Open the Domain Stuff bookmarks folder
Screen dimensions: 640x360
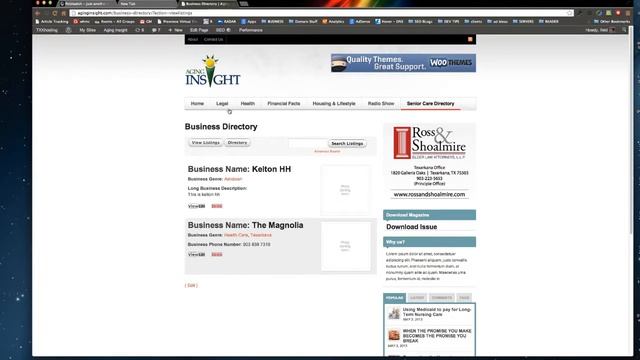303,21
